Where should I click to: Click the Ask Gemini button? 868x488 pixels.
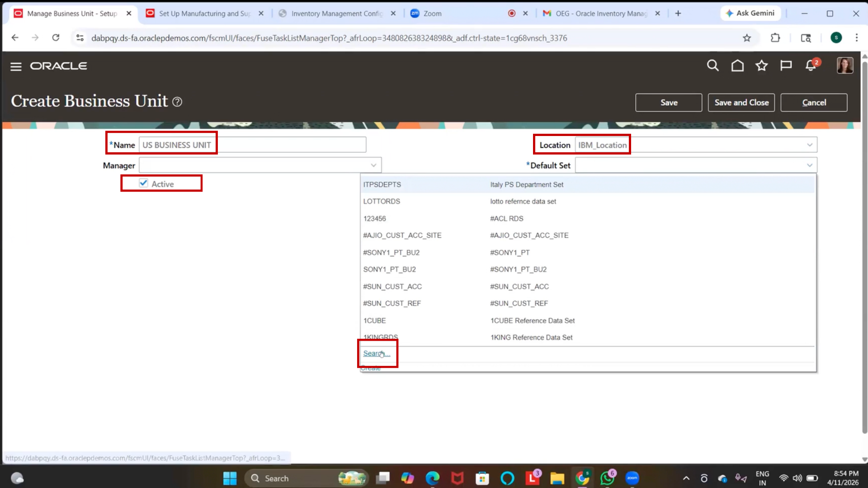point(750,13)
